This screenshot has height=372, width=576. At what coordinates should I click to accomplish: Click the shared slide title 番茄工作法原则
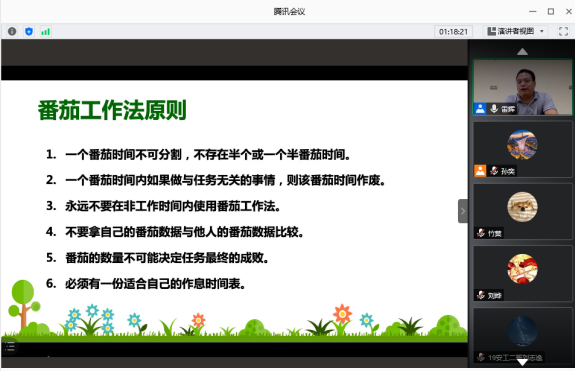pyautogui.click(x=112, y=110)
